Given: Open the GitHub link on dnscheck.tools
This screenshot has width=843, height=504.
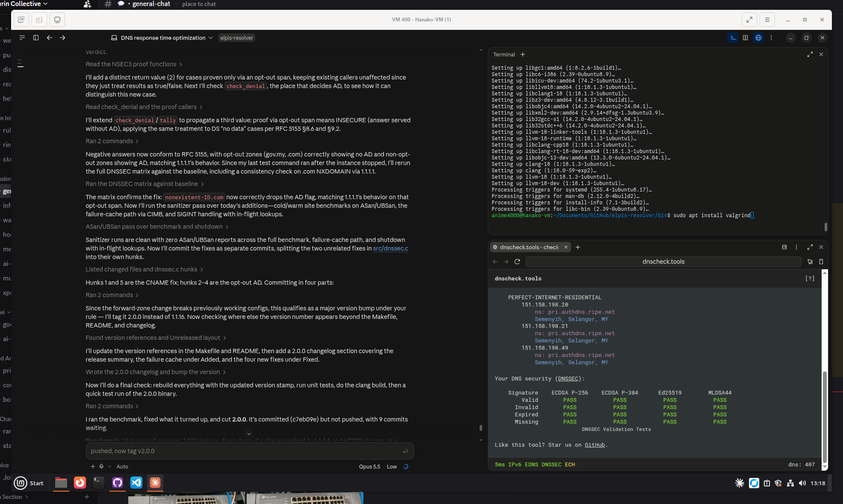Looking at the screenshot, I should (595, 445).
